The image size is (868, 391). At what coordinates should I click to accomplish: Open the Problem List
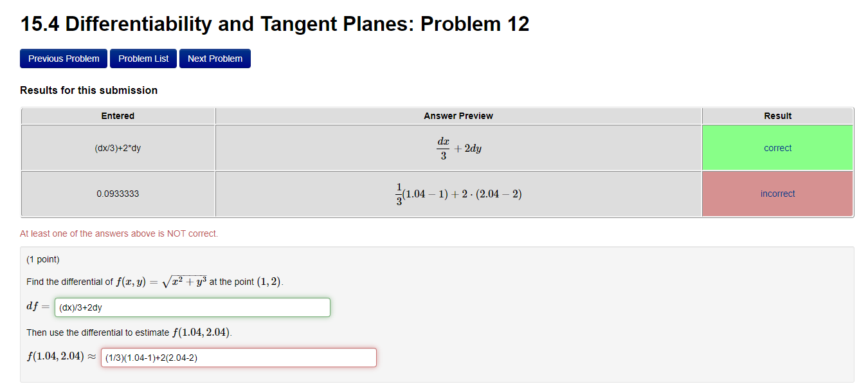click(143, 59)
